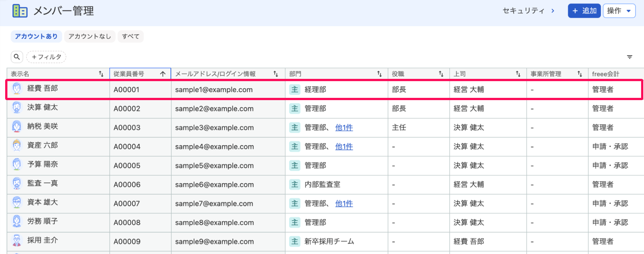Viewport: 644px width, 254px height.
Task: Click the 主 badge in A00005 row
Action: [x=295, y=165]
